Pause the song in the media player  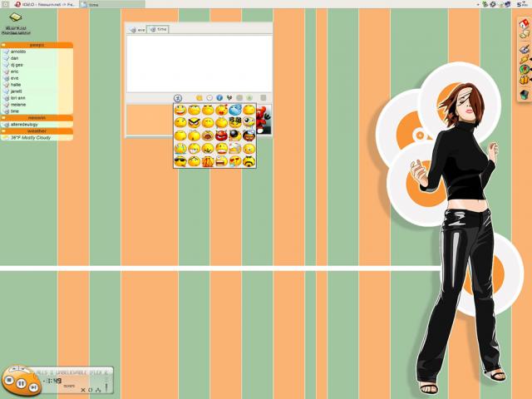tap(21, 384)
